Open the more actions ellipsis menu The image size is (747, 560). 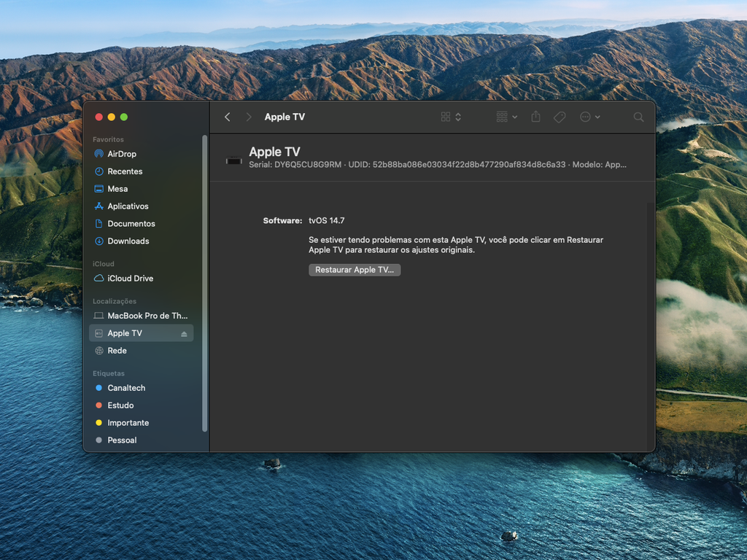(x=589, y=117)
